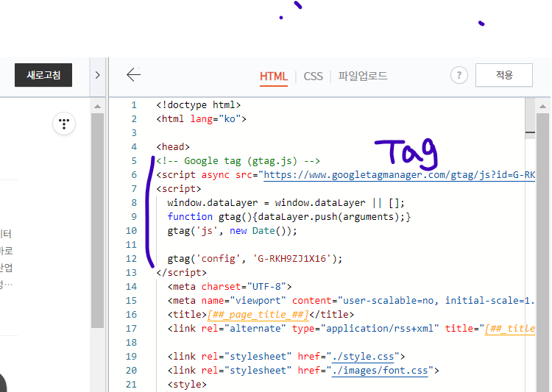Image resolution: width=552 pixels, height=392 pixels.
Task: Select the HTML tab
Action: pyautogui.click(x=274, y=76)
